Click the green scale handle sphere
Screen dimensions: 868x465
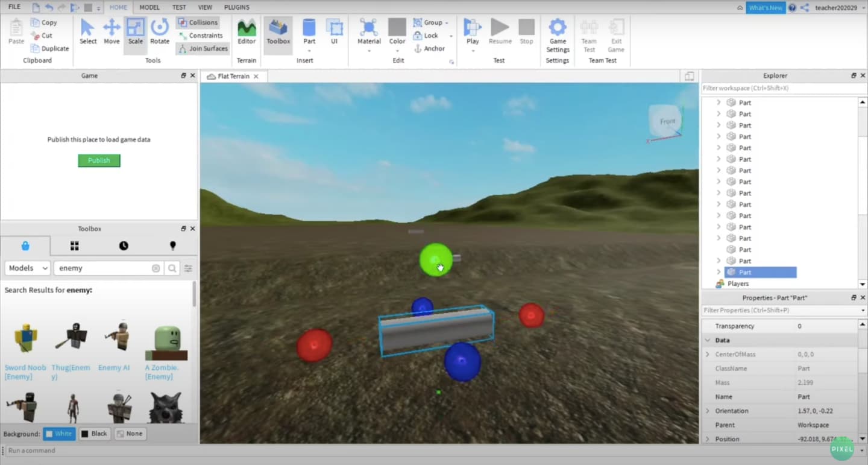coord(436,260)
